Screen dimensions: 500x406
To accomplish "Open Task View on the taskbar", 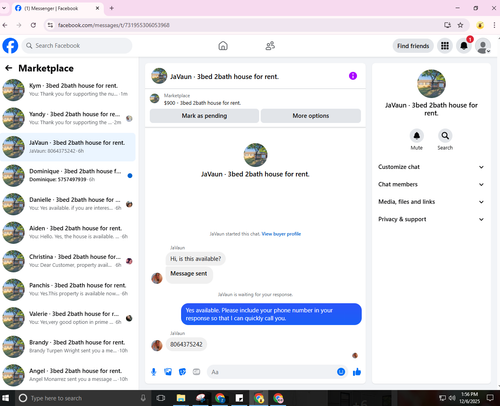I will (x=161, y=398).
